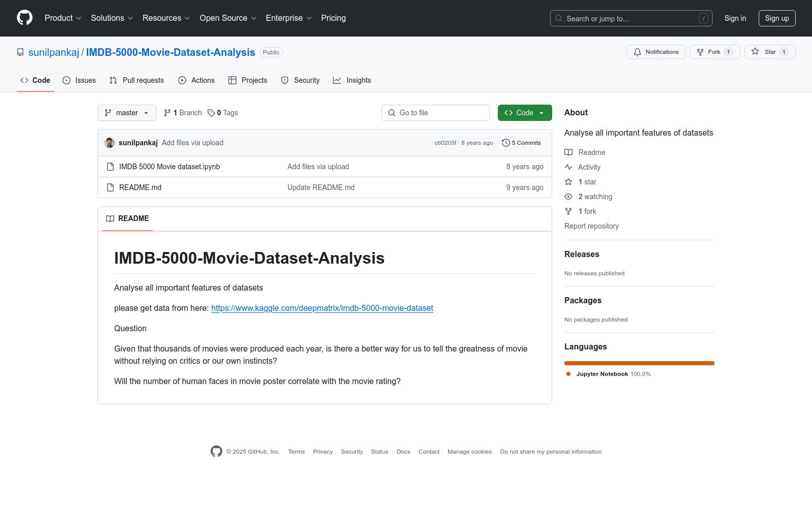
Task: Click the Packages heading link
Action: tap(583, 301)
